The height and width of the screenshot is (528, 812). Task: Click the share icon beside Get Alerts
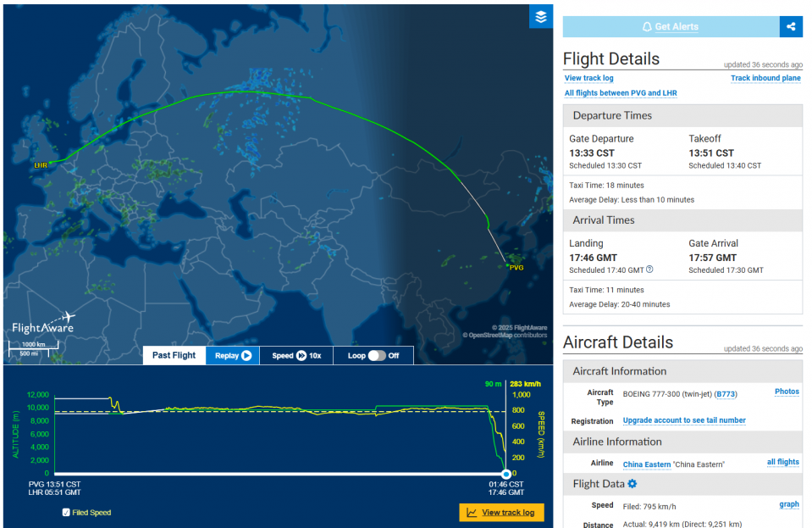coord(791,26)
